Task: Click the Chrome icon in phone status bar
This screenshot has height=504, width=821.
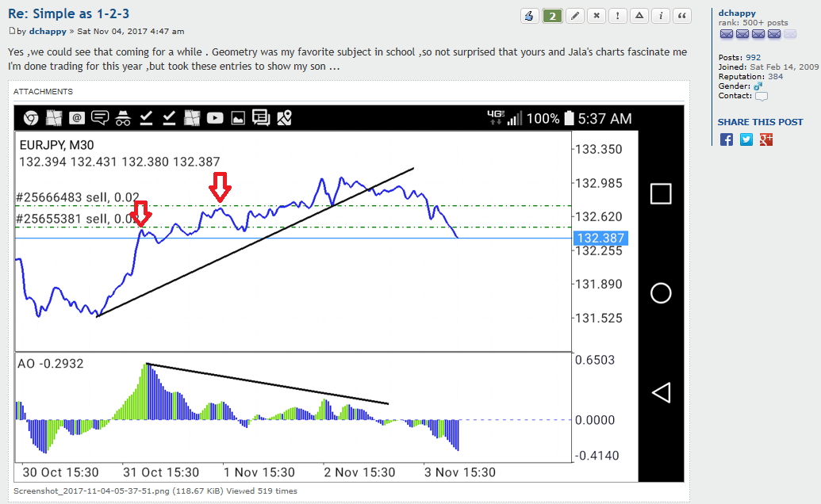Action: click(31, 118)
